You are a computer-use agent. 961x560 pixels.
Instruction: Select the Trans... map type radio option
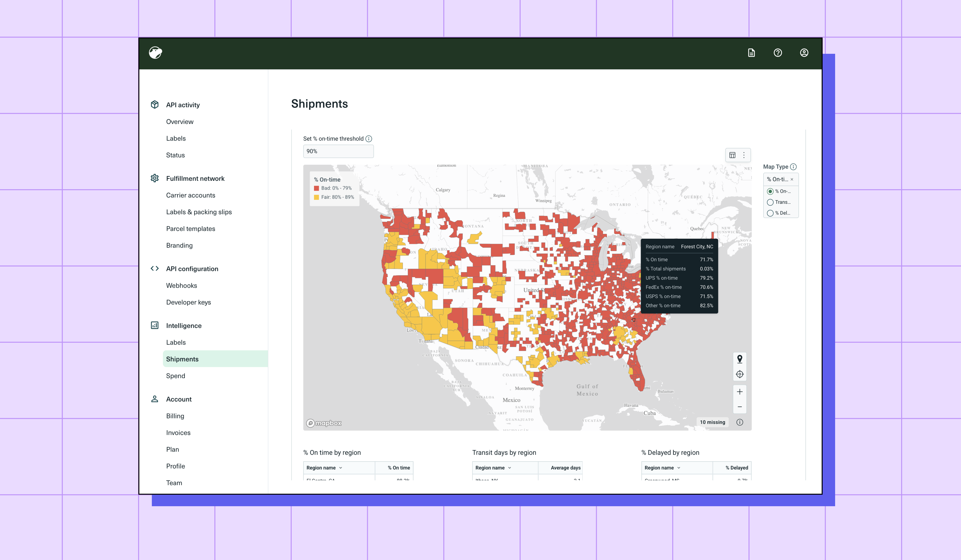pos(770,202)
